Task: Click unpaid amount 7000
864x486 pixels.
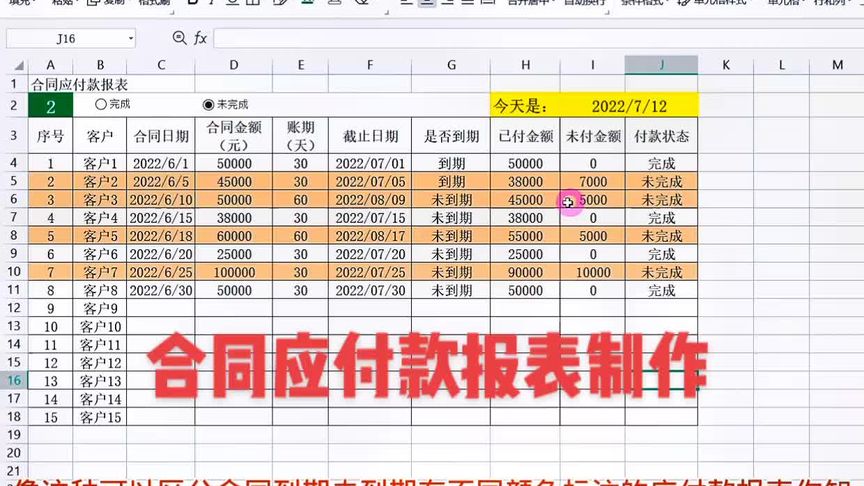Action: click(593, 182)
